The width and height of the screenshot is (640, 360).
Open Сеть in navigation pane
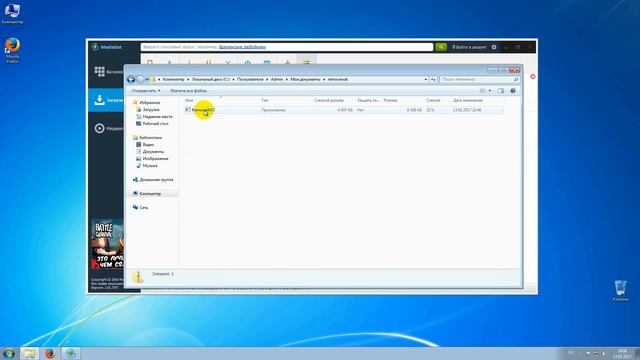[140, 207]
